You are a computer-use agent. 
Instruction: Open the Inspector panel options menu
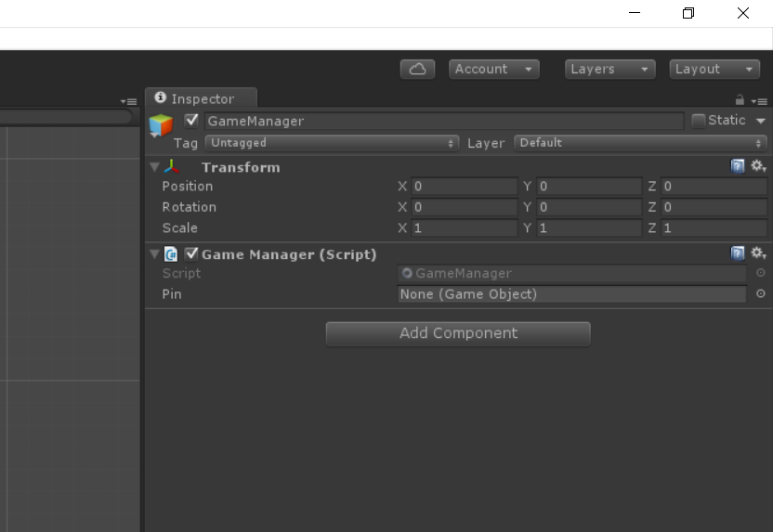click(x=759, y=101)
